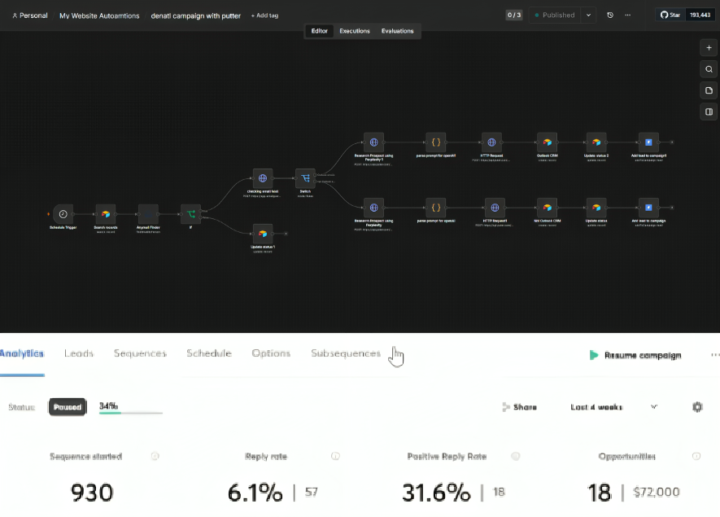Click the 6.1% reply rate value

pos(255,493)
